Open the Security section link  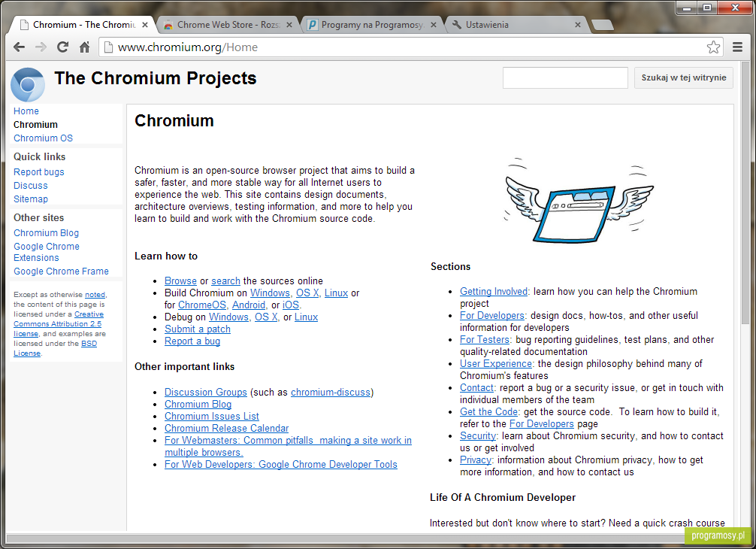(477, 436)
